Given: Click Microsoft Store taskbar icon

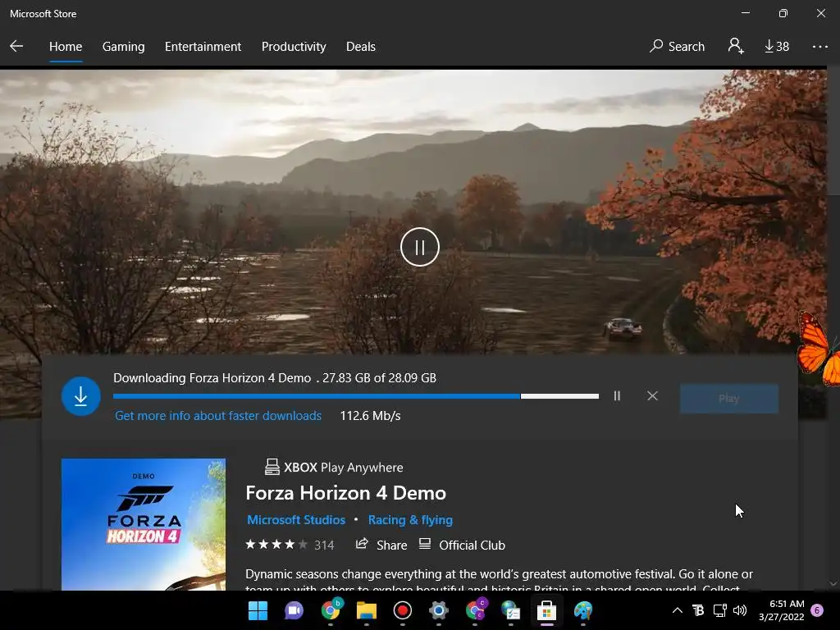Looking at the screenshot, I should tap(546, 610).
